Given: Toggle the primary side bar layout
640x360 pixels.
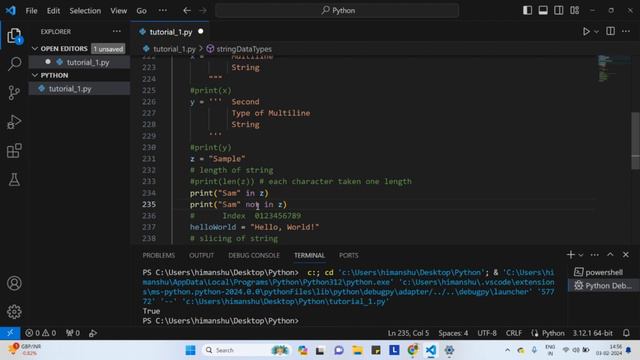Looking at the screenshot, I should point(527,10).
